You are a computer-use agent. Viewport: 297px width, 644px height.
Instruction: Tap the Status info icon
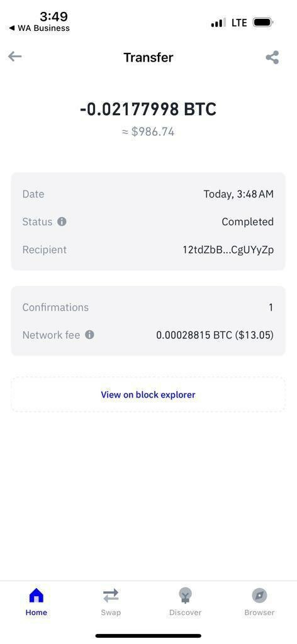click(x=62, y=222)
